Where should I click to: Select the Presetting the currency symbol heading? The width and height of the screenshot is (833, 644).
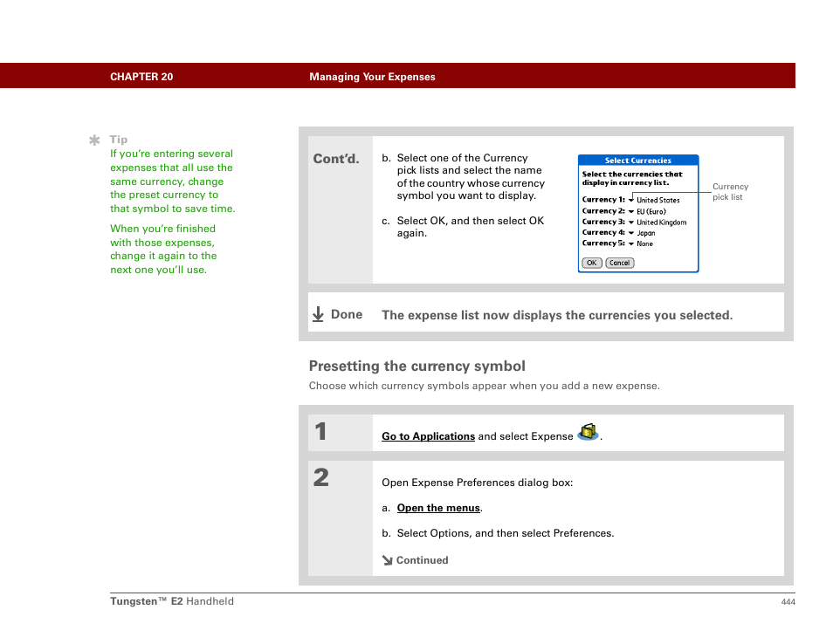(x=416, y=366)
